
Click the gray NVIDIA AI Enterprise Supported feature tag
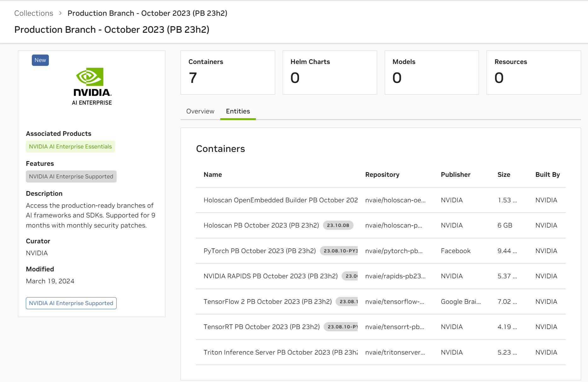click(71, 177)
